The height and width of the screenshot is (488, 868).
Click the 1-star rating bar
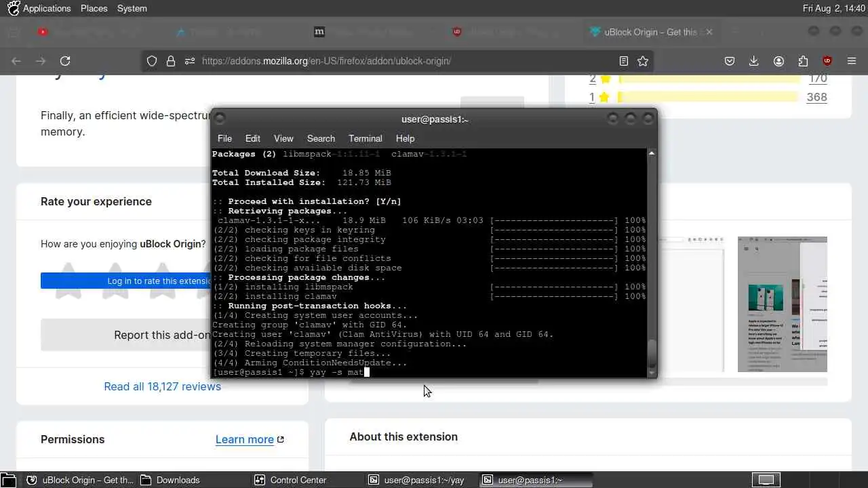[x=709, y=97]
